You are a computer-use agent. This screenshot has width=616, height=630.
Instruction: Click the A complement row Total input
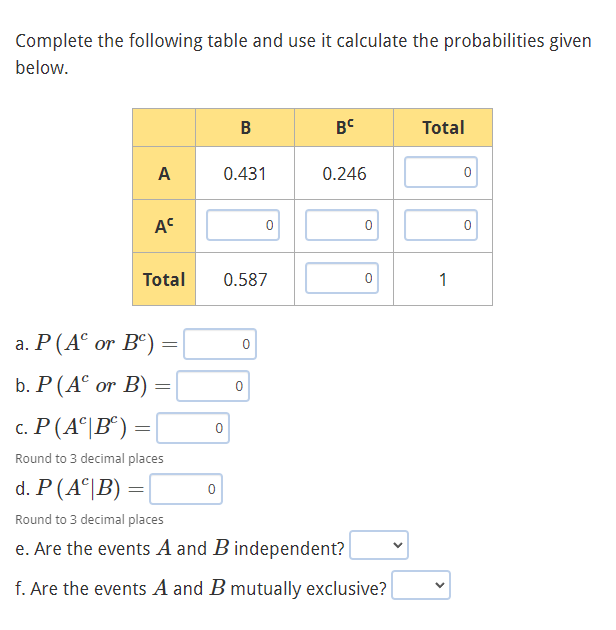click(x=441, y=225)
